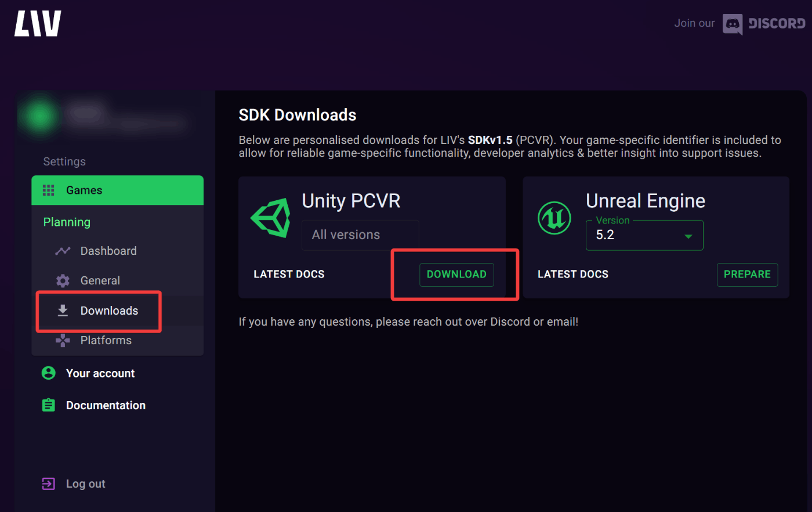Screen dimensions: 812x512
Task: Click the SDKv1.5 bold text
Action: (490, 140)
